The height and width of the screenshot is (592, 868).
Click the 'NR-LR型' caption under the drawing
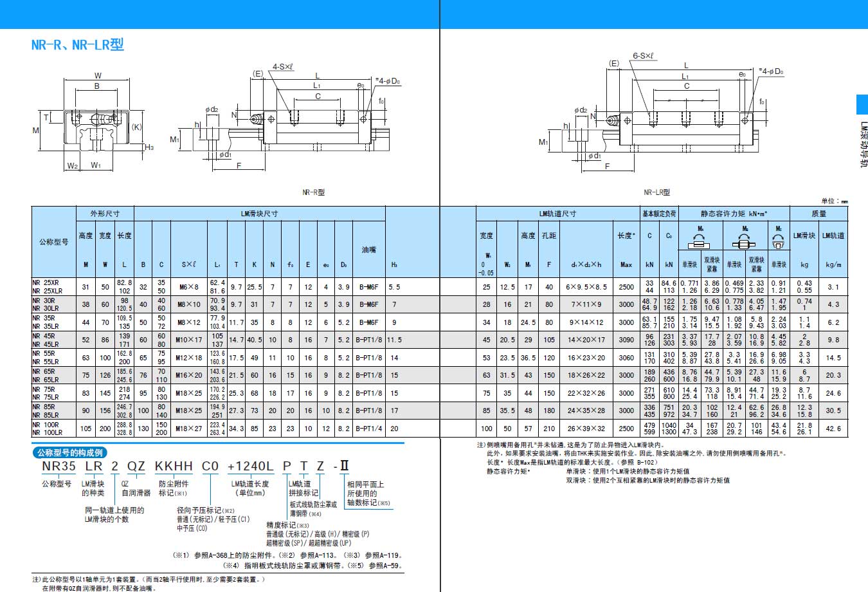tap(656, 192)
